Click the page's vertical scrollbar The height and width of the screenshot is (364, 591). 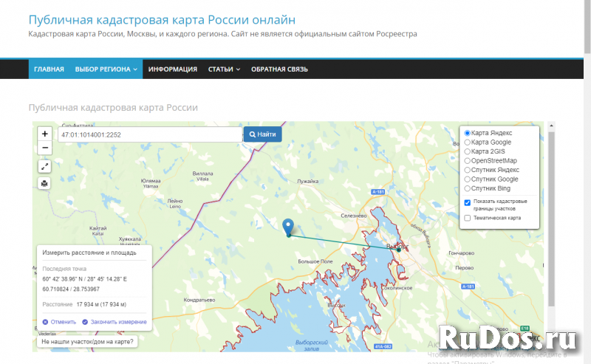[x=587, y=27]
